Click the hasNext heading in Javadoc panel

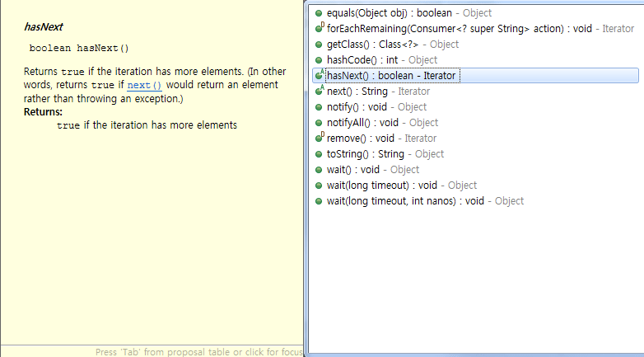pyautogui.click(x=43, y=27)
